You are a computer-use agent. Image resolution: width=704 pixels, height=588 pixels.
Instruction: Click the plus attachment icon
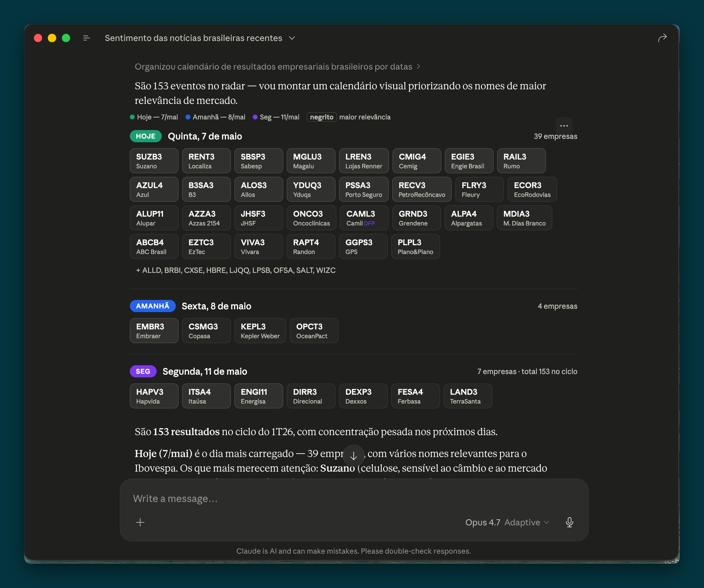[x=140, y=522]
